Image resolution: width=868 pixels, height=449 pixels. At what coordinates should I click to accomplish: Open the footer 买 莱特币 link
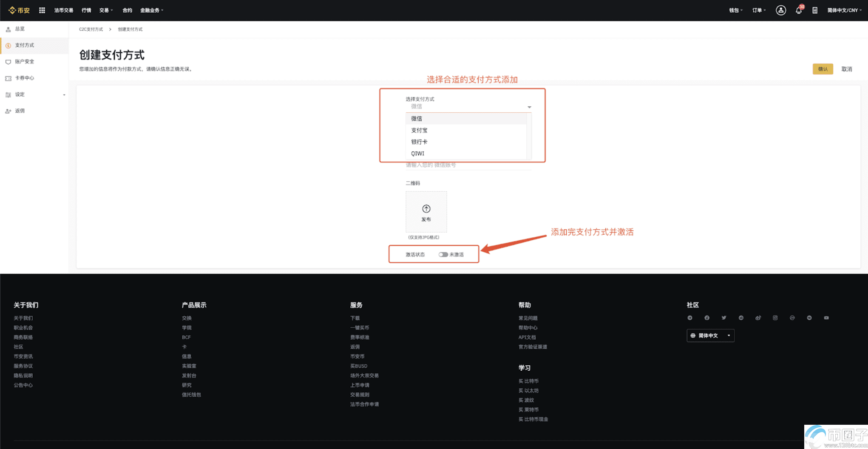click(x=528, y=410)
